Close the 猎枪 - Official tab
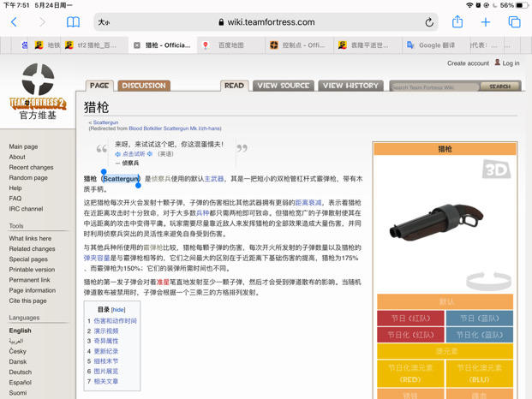Screen dimensions: 532x399 [x=137, y=45]
